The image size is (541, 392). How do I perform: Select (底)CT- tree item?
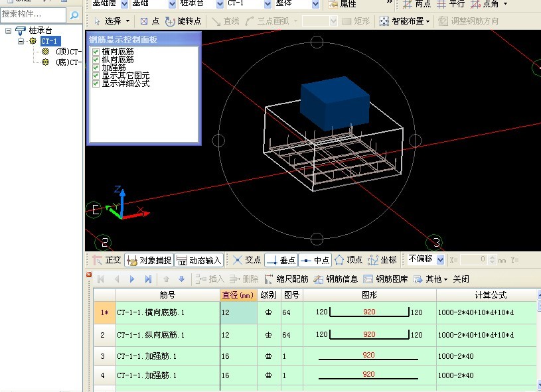(68, 62)
